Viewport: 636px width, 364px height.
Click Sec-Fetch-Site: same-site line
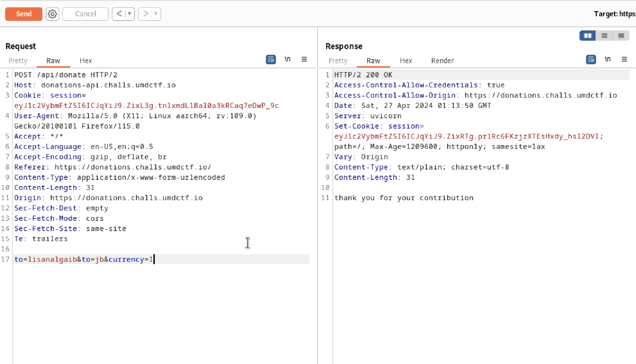(70, 229)
